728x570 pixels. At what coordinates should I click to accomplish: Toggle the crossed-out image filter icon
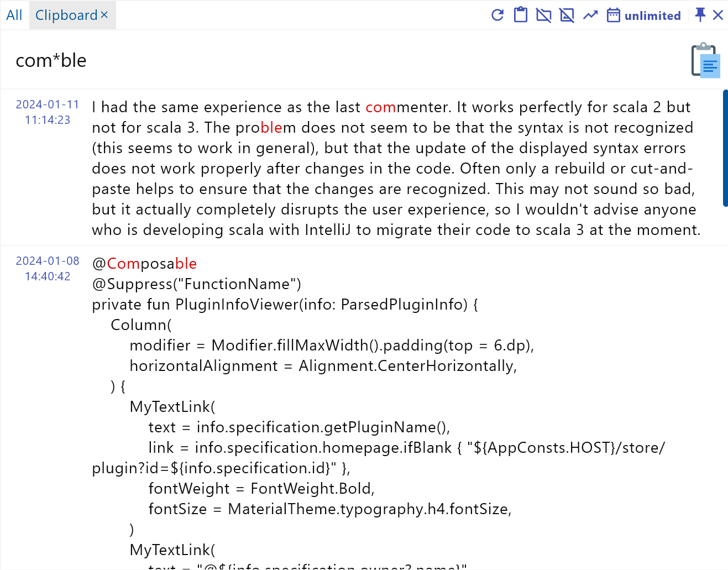[x=567, y=15]
